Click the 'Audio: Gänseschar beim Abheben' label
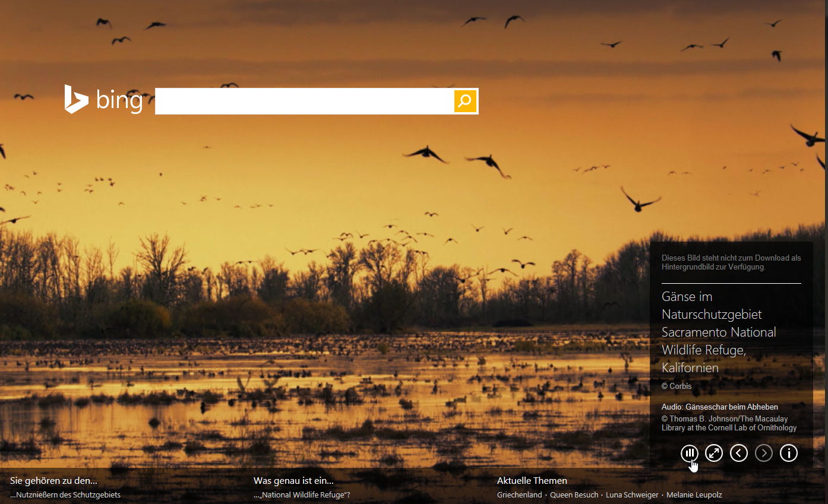This screenshot has width=828, height=504. click(x=720, y=407)
